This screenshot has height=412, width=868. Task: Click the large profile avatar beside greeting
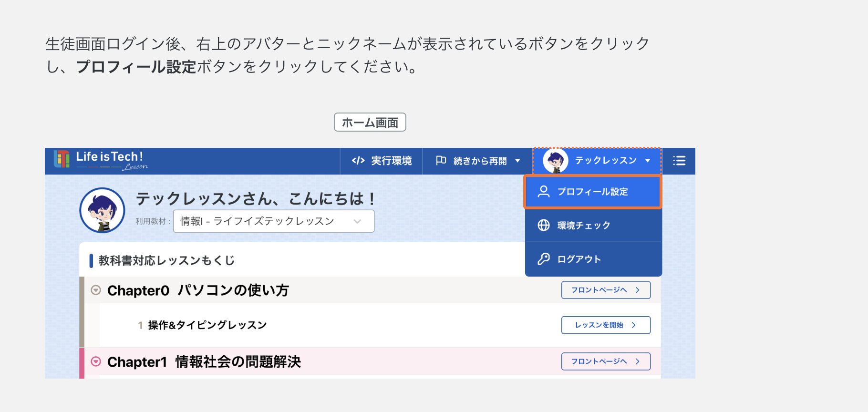(x=102, y=210)
